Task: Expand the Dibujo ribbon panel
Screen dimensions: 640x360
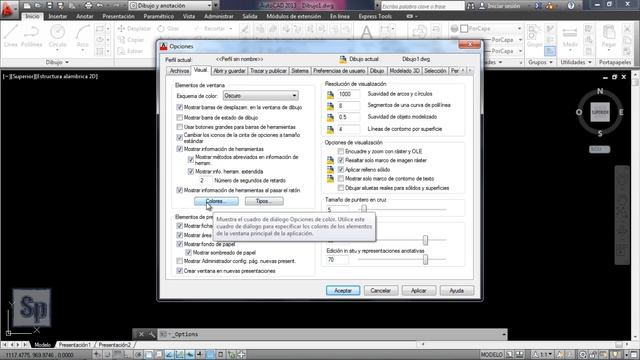Action: tap(57, 62)
